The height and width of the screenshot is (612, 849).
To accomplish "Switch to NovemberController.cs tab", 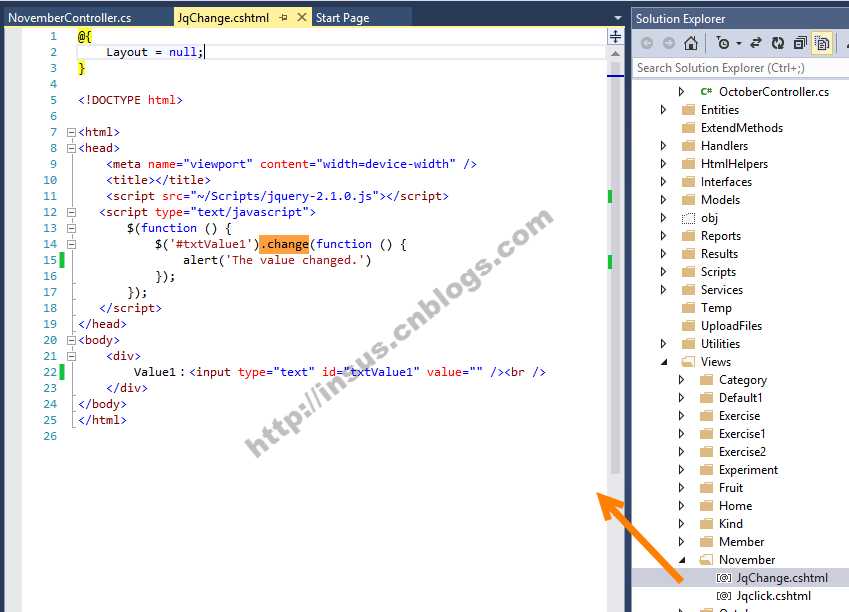I will point(70,18).
